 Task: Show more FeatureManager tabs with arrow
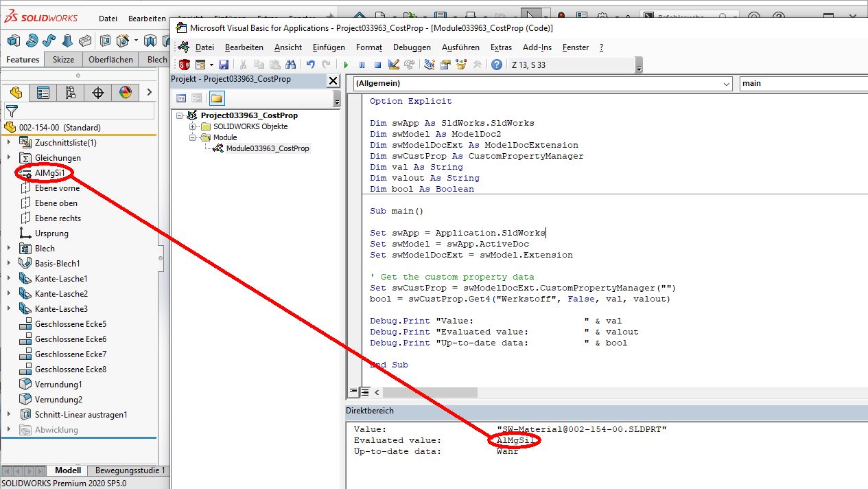(x=149, y=92)
